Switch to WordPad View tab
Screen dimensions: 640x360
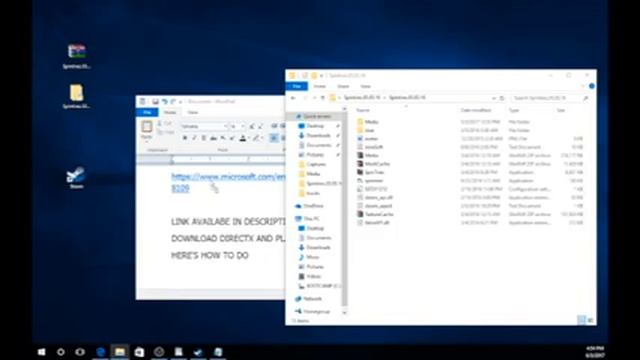tap(193, 112)
